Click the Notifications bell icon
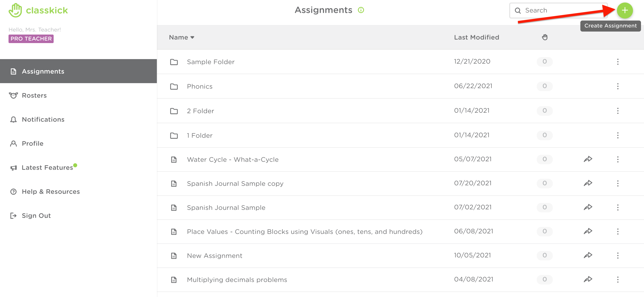The width and height of the screenshot is (644, 297). [x=13, y=119]
